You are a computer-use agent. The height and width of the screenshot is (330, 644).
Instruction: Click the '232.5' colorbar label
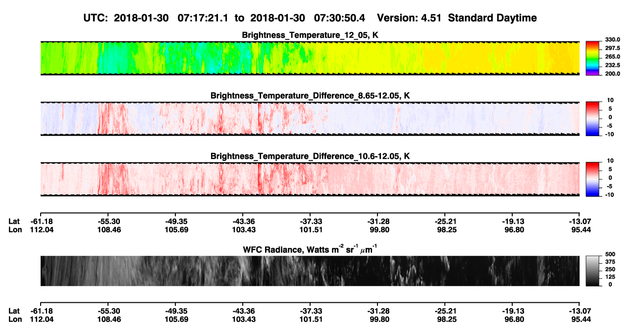(x=613, y=65)
